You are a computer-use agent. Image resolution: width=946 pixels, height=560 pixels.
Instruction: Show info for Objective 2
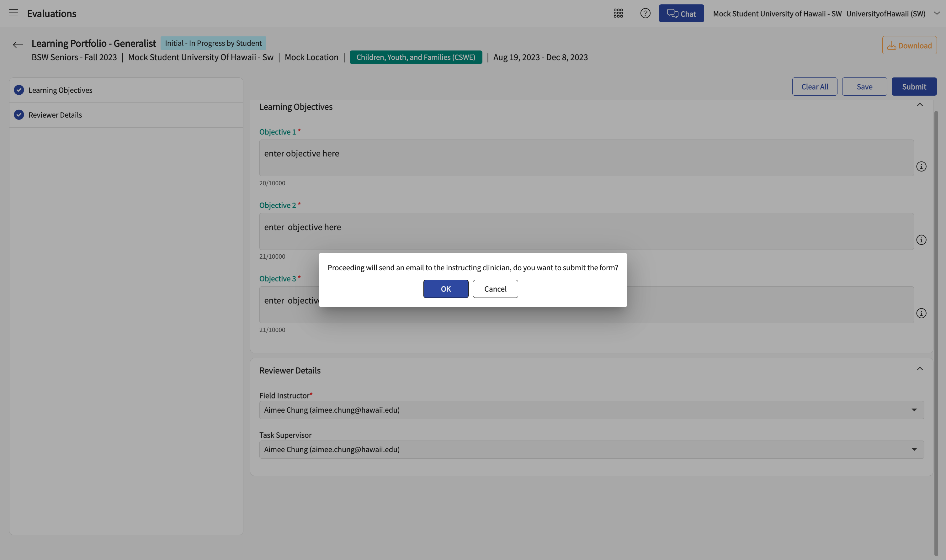[922, 240]
